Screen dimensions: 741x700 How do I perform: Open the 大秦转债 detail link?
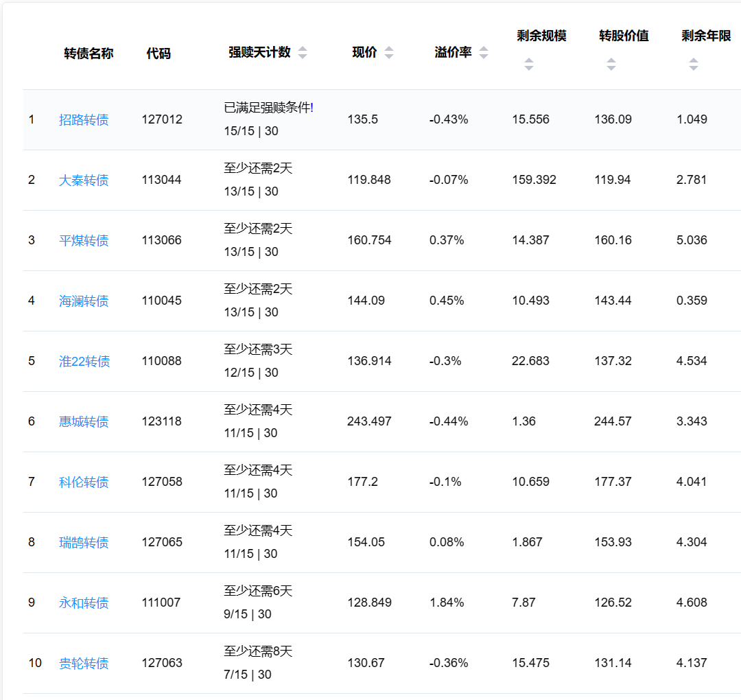[x=84, y=180]
